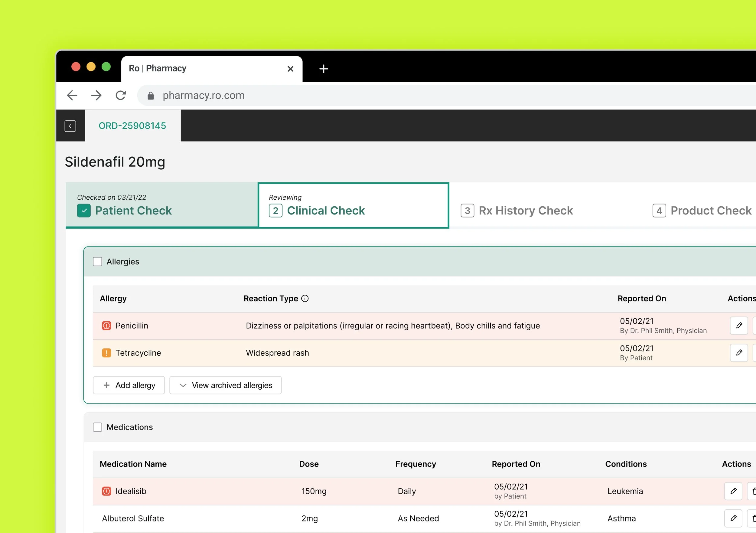This screenshot has width=756, height=533.
Task: Click the Reaction Type info icon
Action: point(305,299)
